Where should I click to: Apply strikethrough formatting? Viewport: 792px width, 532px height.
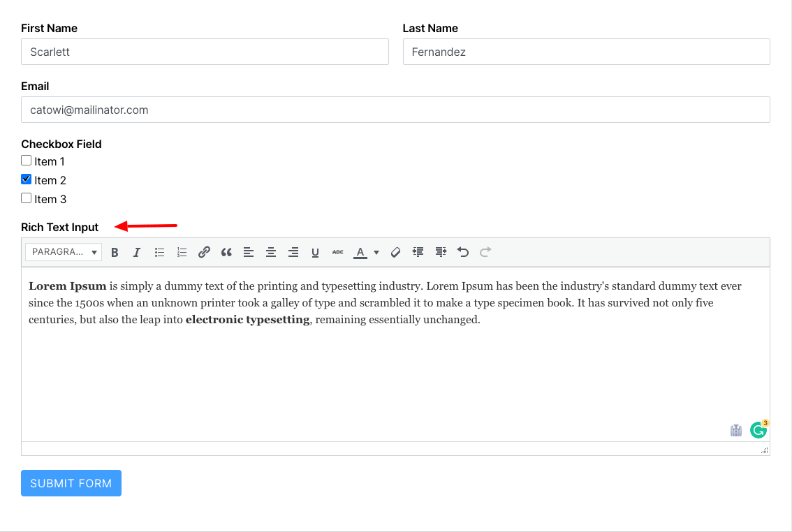tap(337, 252)
